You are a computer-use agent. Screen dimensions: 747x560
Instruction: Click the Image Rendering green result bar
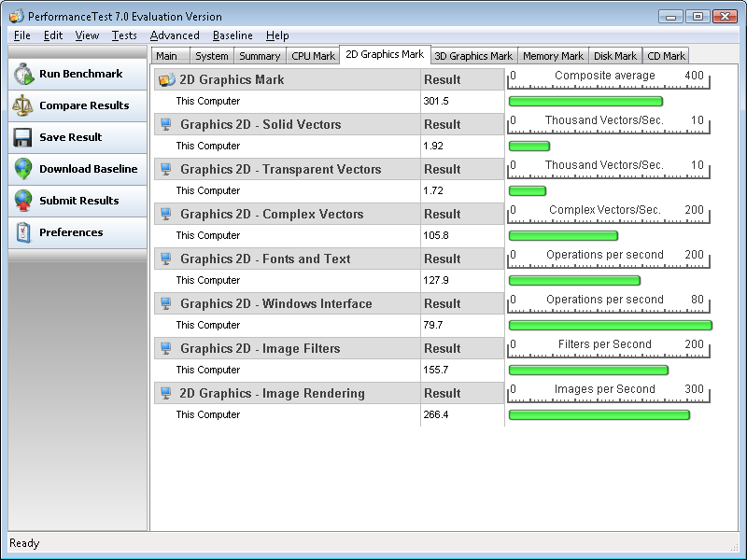[x=599, y=414]
